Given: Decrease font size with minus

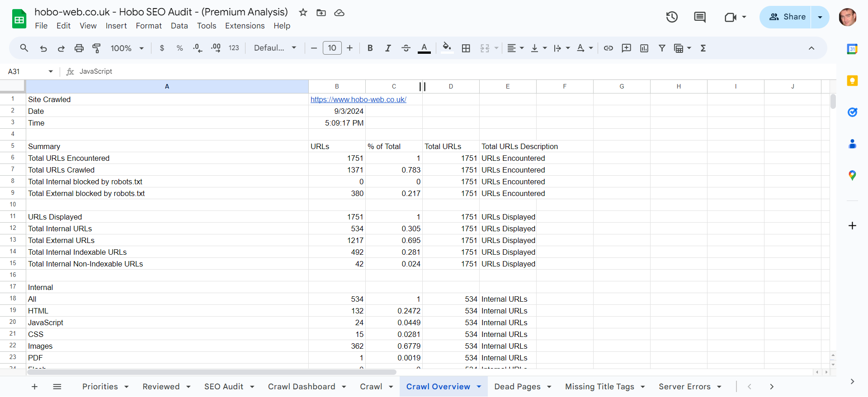Looking at the screenshot, I should (314, 48).
